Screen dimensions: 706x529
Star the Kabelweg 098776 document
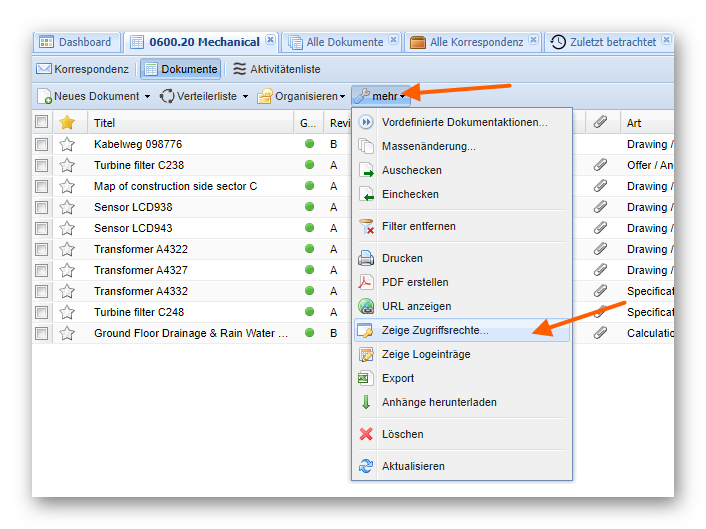pos(67,144)
